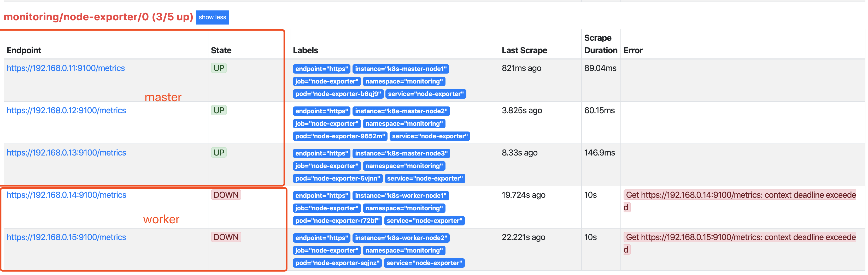Screen dimensions: 868x275
Task: Open the 192.168.0.11:9100 metrics endpoint link
Action: coord(66,68)
